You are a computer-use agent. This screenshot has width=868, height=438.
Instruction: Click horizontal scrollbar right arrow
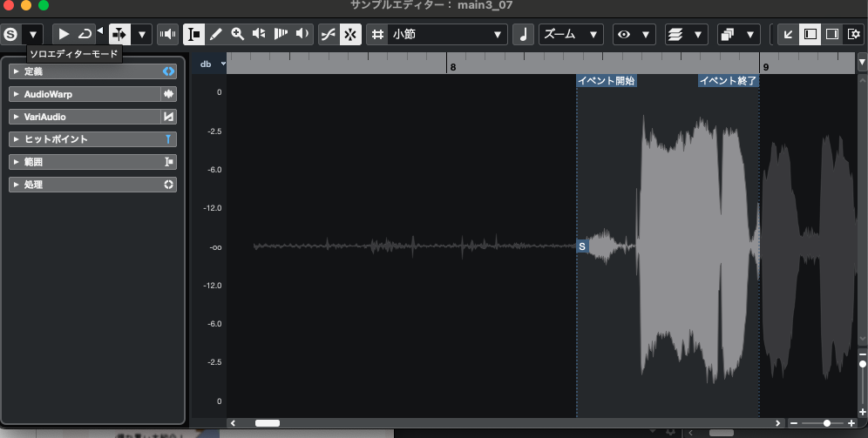(778, 423)
